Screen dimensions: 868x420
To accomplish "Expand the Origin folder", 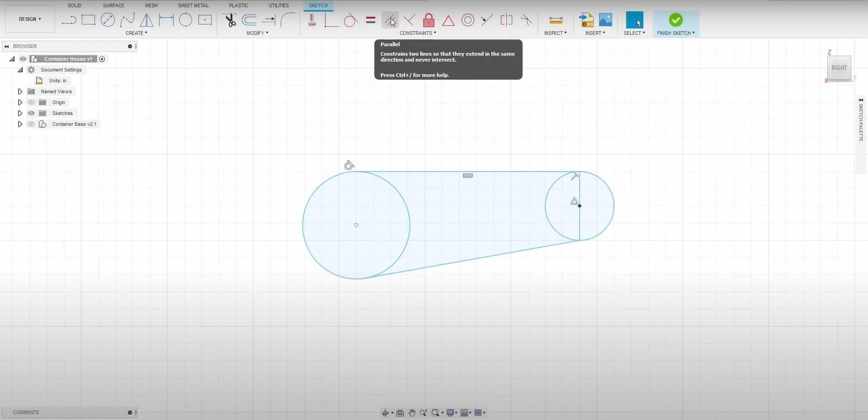I will (20, 102).
